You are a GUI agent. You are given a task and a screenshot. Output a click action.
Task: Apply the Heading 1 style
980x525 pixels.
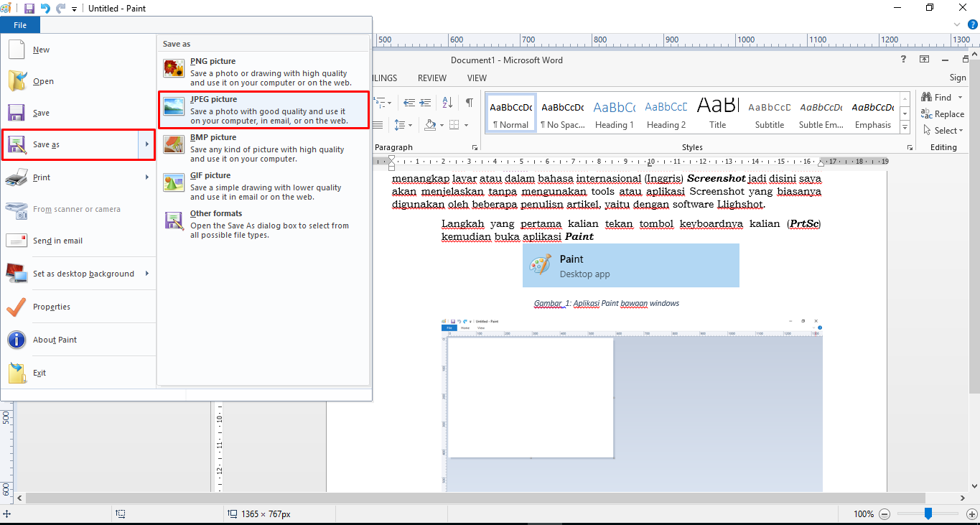pos(615,113)
